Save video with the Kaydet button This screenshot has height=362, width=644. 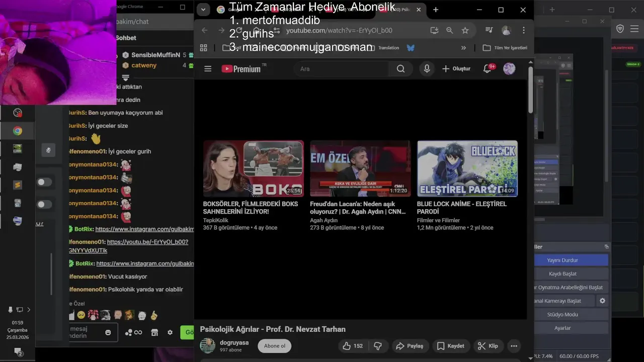[451, 346]
